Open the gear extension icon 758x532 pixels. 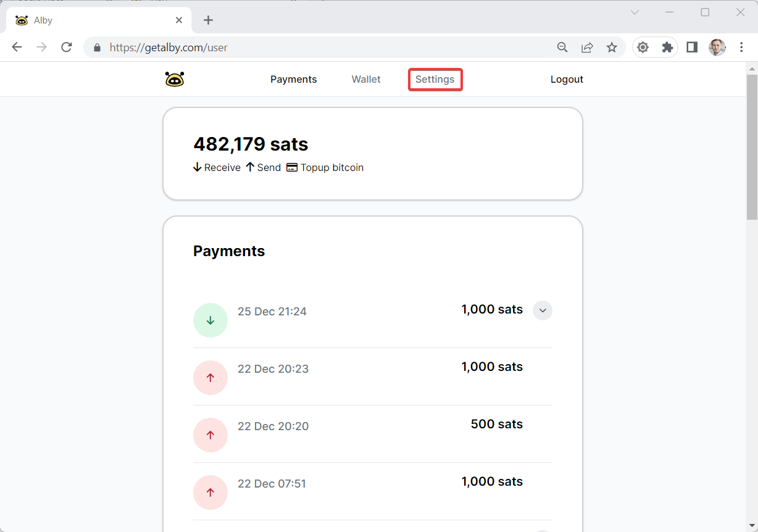click(643, 48)
